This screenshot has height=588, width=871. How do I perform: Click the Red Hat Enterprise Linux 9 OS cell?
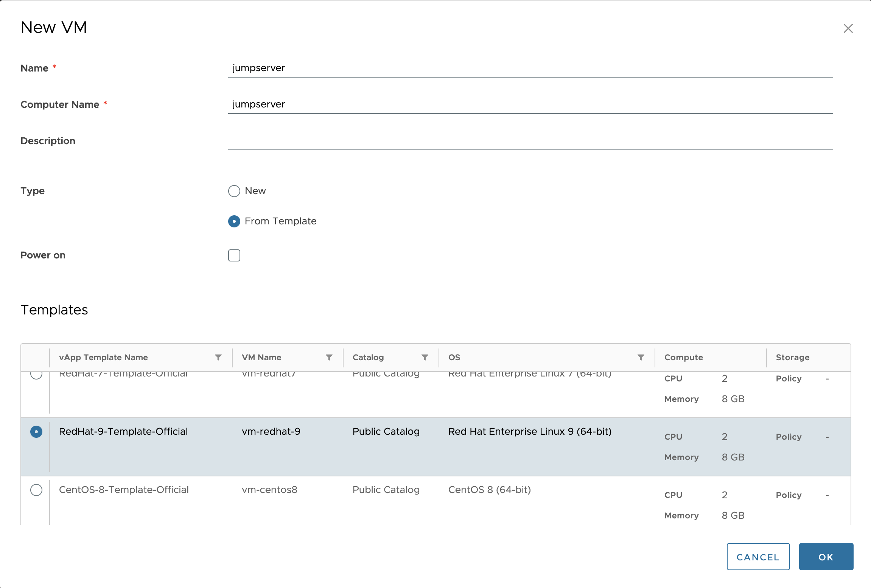530,431
